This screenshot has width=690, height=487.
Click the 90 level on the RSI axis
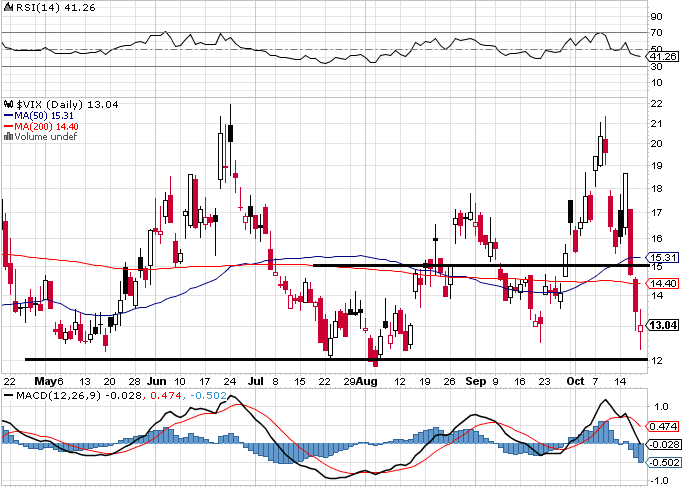(656, 17)
